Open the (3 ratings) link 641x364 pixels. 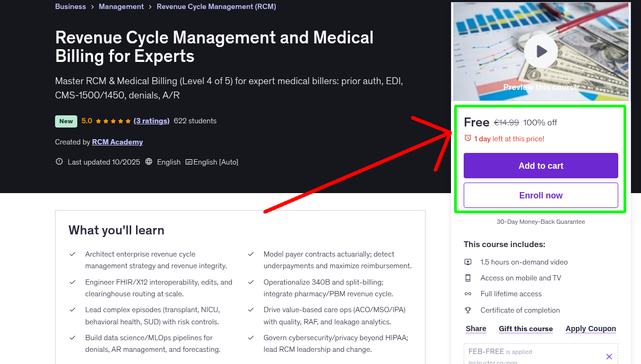(151, 121)
